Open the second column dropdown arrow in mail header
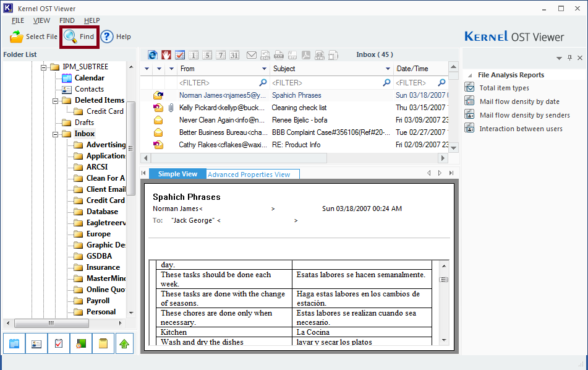Screen dimensions: 588x370 pos(159,69)
